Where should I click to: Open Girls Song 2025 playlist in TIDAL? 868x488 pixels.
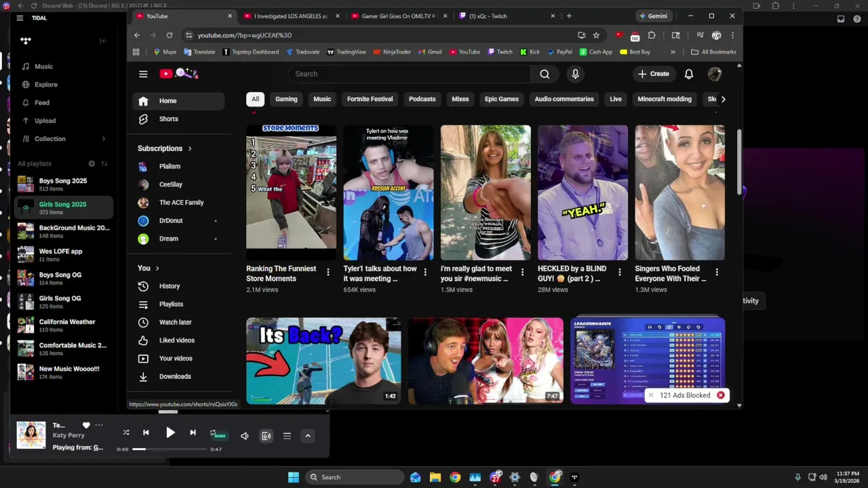(62, 207)
